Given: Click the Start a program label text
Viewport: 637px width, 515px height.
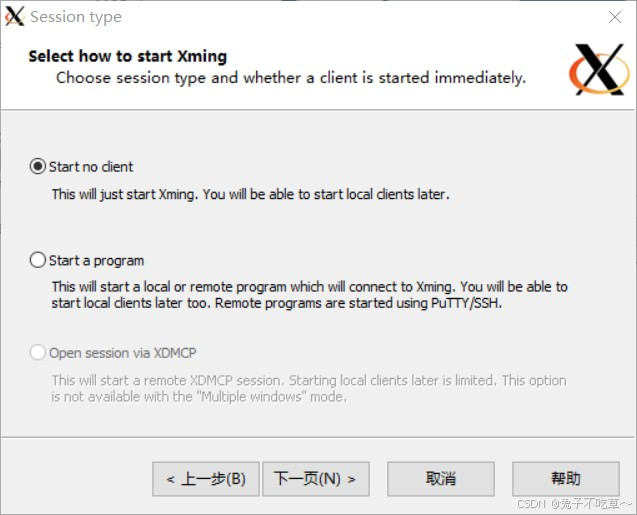Looking at the screenshot, I should [96, 261].
